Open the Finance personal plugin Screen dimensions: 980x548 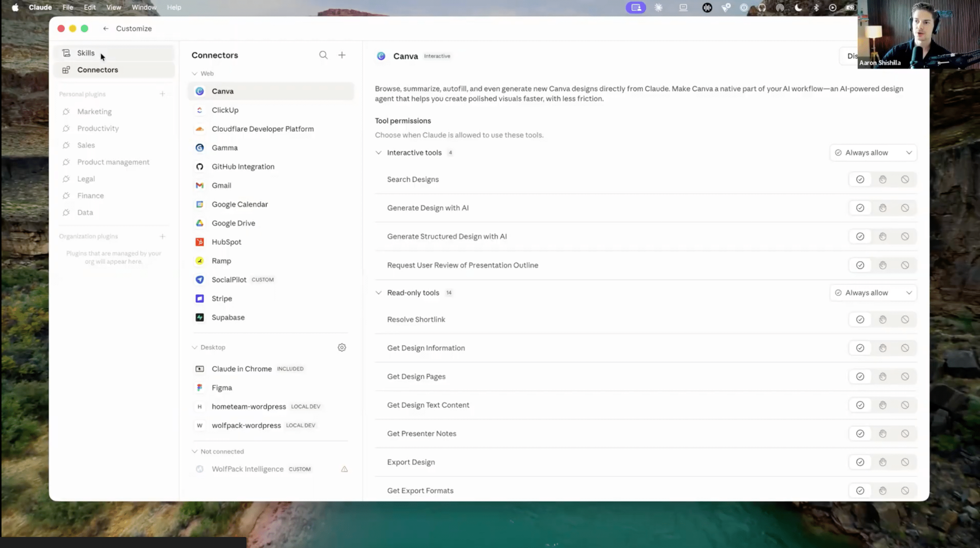pyautogui.click(x=114, y=196)
